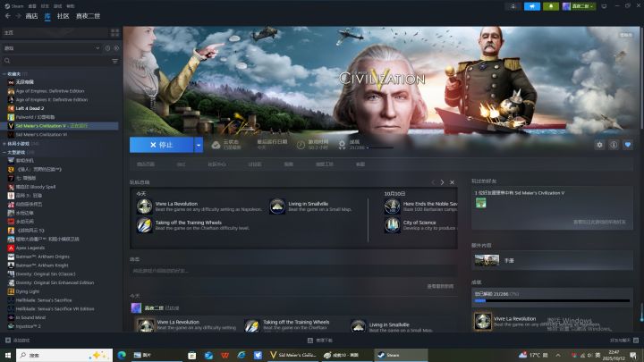Switch to Sid Meier's Civilization taskbar item
Screen dimensions: 644x362
(293, 355)
